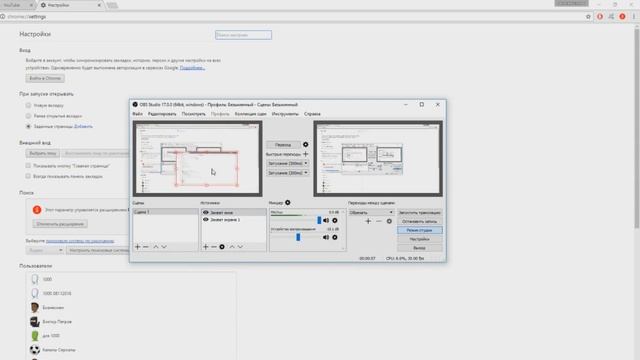Open 'Learn more' link in Sign-in section

(x=192, y=68)
